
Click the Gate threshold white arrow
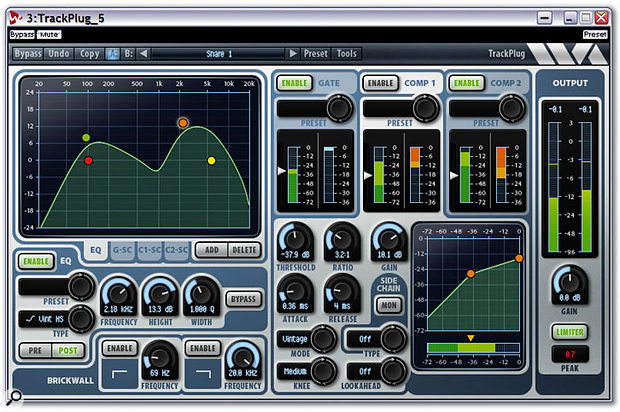tap(282, 171)
